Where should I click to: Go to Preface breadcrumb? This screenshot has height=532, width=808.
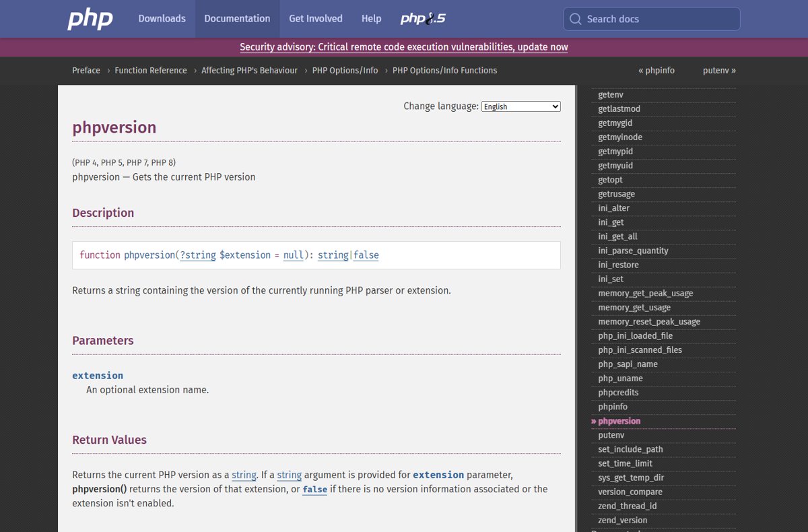coord(86,70)
